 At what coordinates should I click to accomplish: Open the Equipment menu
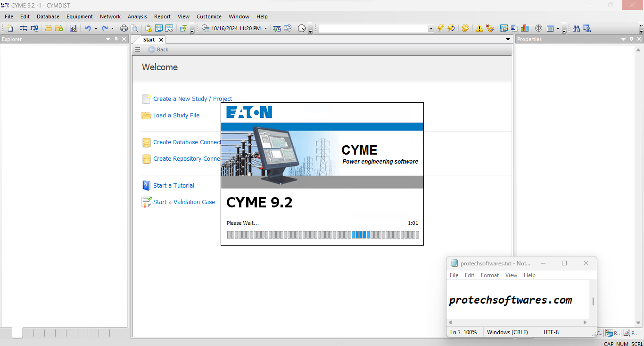click(80, 16)
